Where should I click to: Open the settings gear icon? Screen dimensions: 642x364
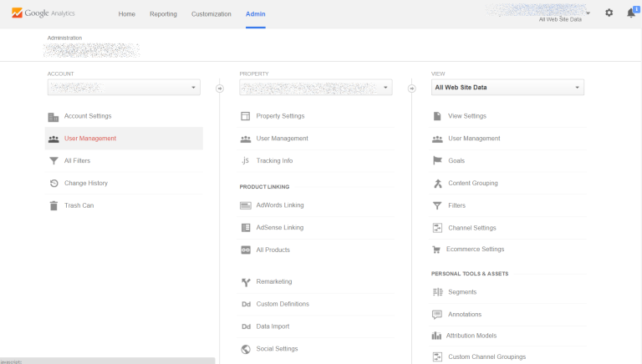(x=609, y=13)
